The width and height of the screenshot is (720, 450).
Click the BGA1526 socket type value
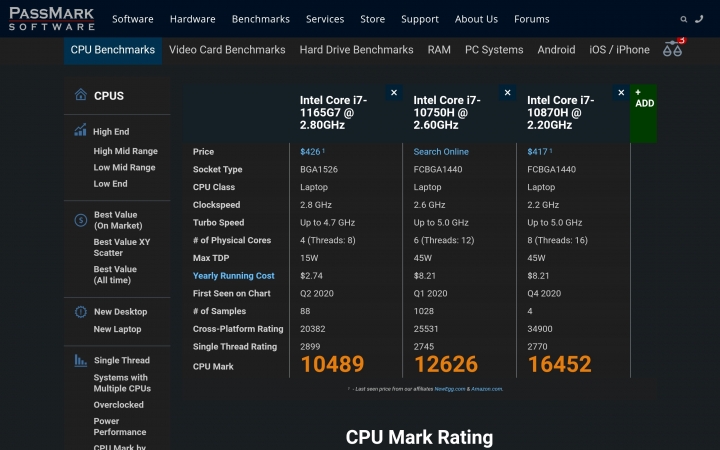tap(319, 169)
